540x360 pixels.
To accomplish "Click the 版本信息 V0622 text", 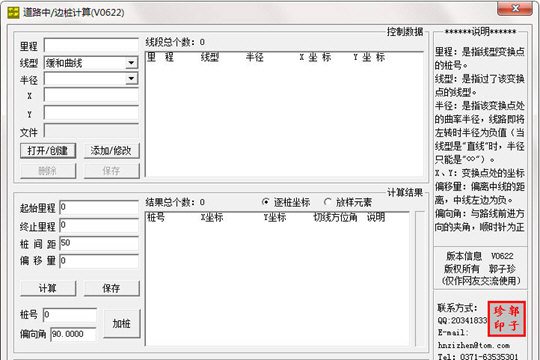I will coord(480,256).
